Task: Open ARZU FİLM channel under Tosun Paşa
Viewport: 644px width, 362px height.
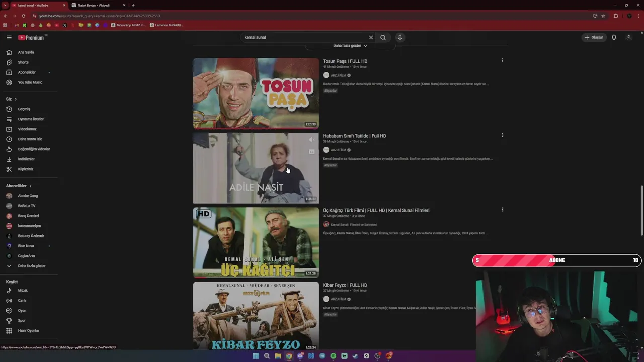Action: click(x=338, y=75)
